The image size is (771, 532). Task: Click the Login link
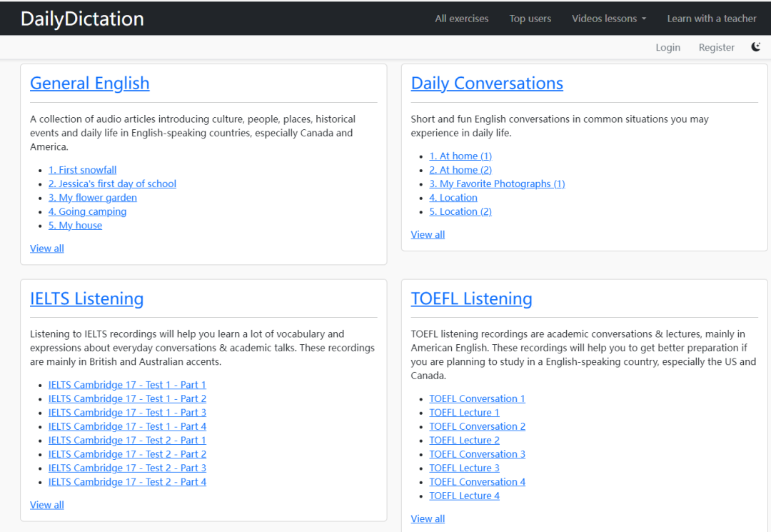pyautogui.click(x=667, y=47)
